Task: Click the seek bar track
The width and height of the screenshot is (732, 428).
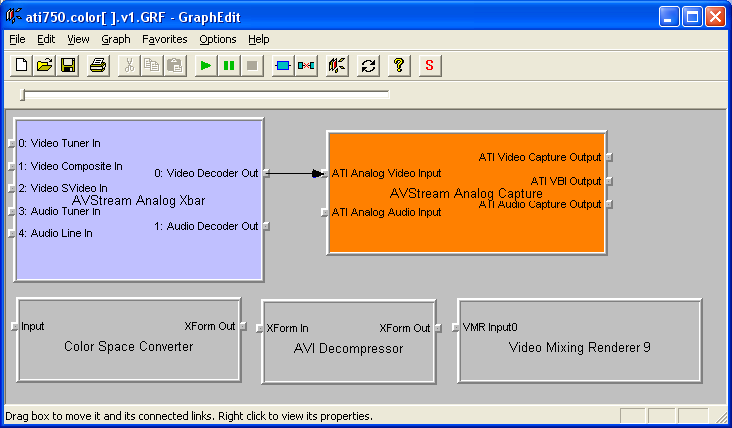Action: 205,95
